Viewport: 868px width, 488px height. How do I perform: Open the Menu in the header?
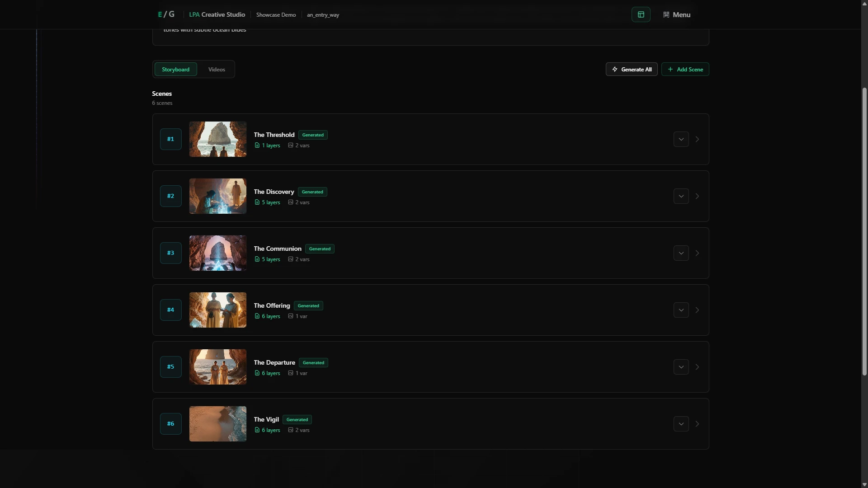point(677,14)
